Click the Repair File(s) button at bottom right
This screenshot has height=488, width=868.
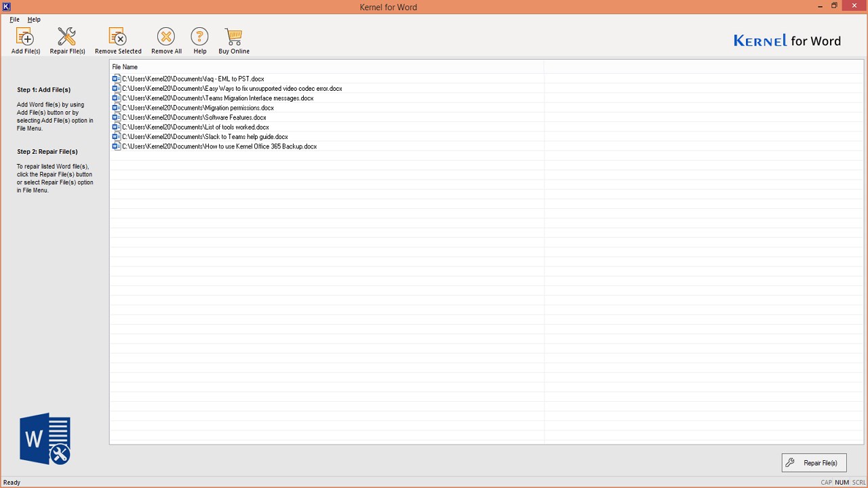click(814, 463)
